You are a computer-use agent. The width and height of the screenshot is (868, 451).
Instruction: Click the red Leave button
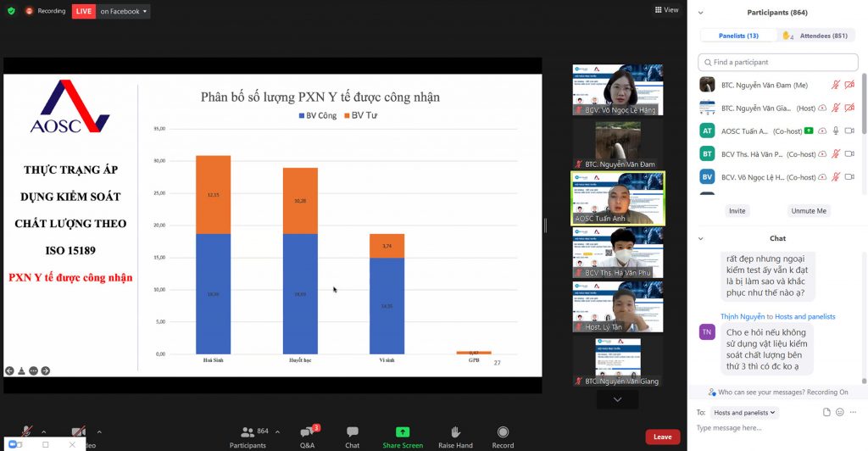point(662,437)
